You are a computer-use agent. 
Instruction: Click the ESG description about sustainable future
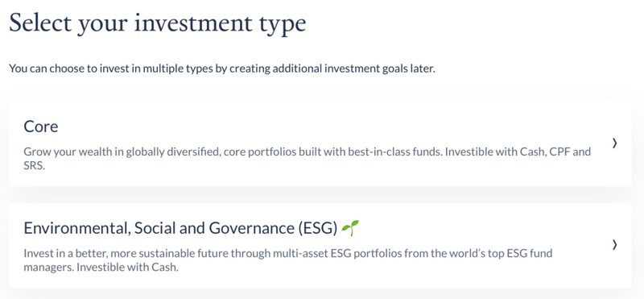[x=287, y=260]
